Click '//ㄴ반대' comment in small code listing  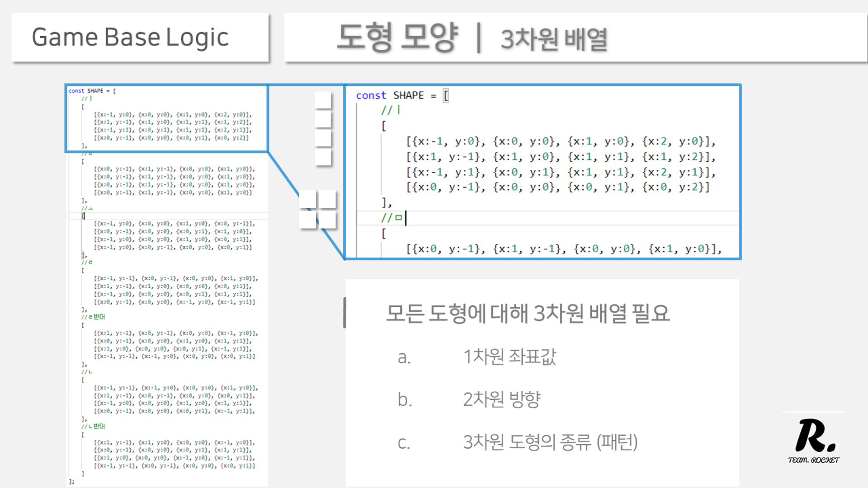[93, 426]
